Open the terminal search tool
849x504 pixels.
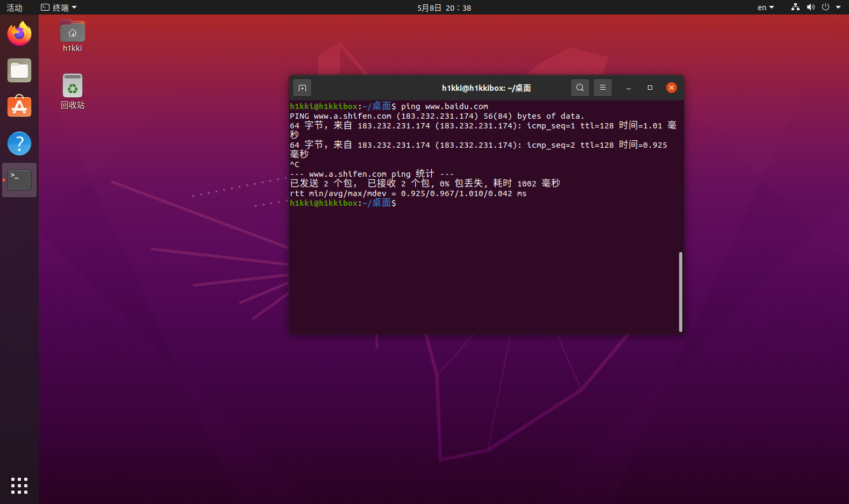580,88
